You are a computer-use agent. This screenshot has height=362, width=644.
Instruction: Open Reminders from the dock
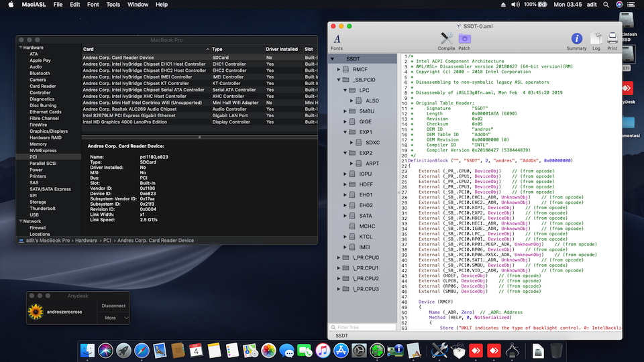tap(232, 351)
